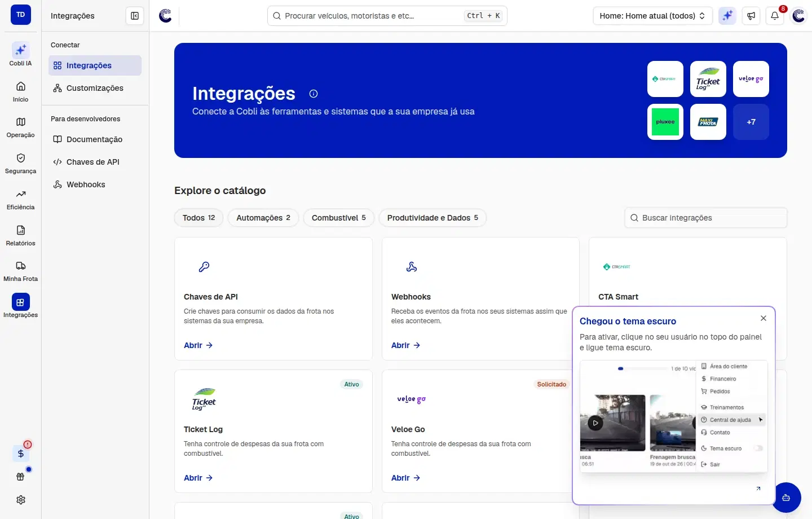The image size is (812, 519).
Task: Open the gift icon in the left rail
Action: (x=21, y=477)
